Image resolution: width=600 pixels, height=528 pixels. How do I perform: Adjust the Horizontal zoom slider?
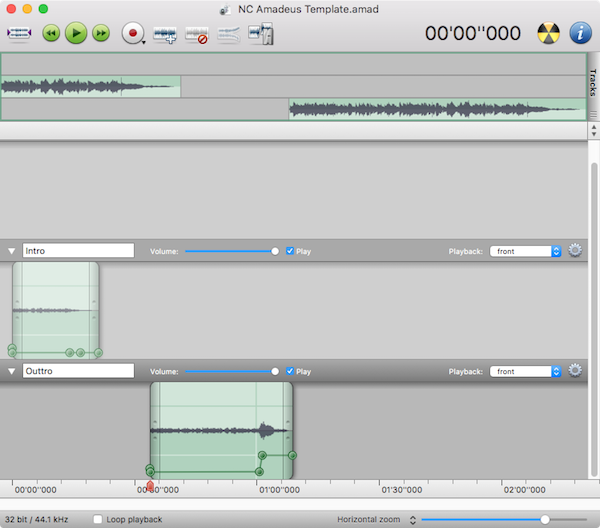click(x=504, y=519)
